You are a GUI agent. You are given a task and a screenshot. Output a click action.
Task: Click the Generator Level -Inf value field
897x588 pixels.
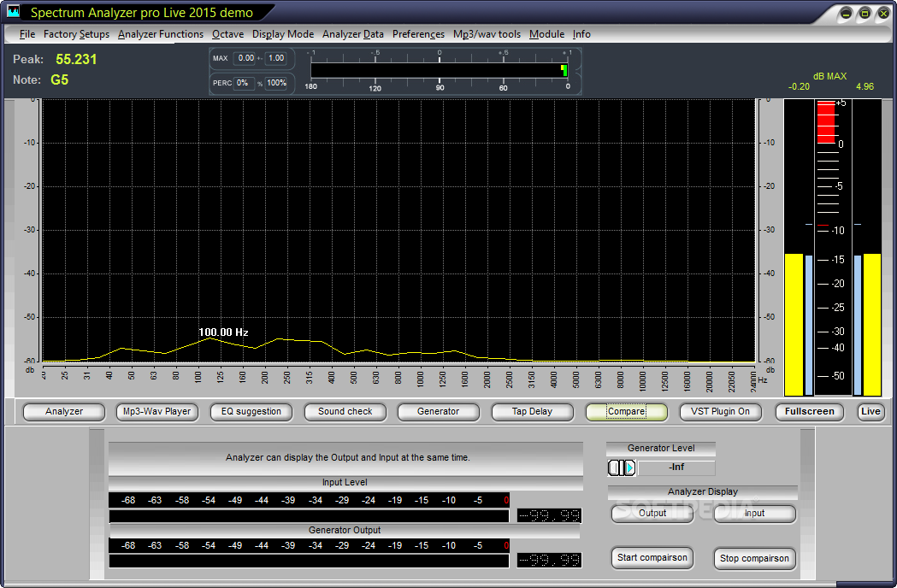click(676, 467)
